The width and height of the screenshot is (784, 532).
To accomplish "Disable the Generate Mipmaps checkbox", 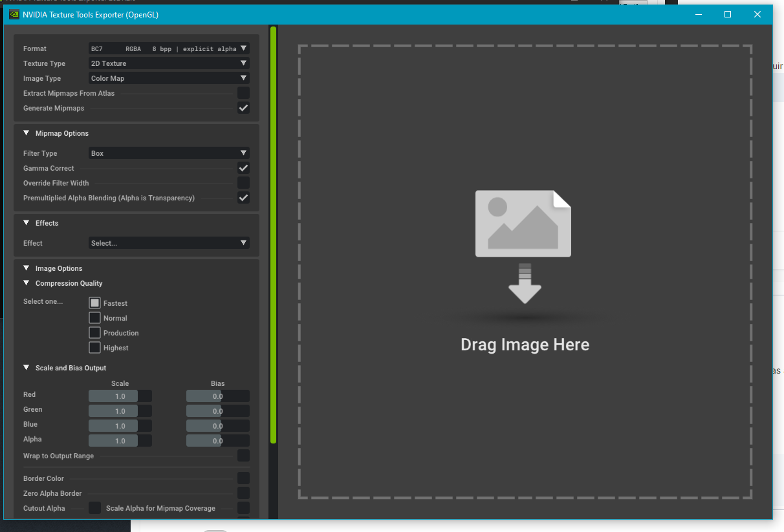I will [243, 108].
